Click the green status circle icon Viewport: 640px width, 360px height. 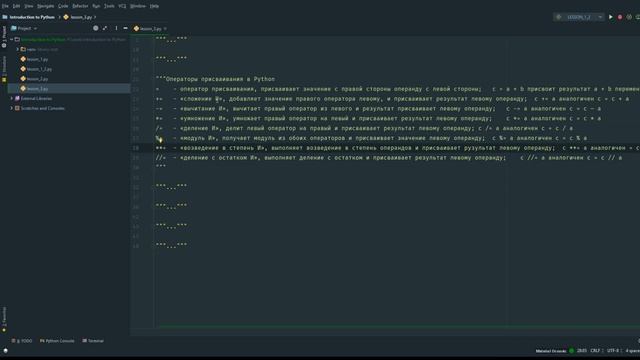point(571,351)
